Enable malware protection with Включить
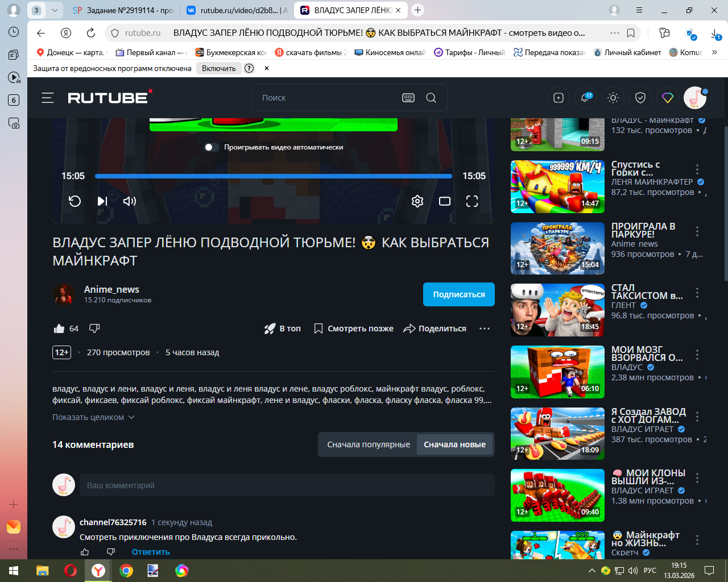The width and height of the screenshot is (728, 582). click(x=218, y=68)
